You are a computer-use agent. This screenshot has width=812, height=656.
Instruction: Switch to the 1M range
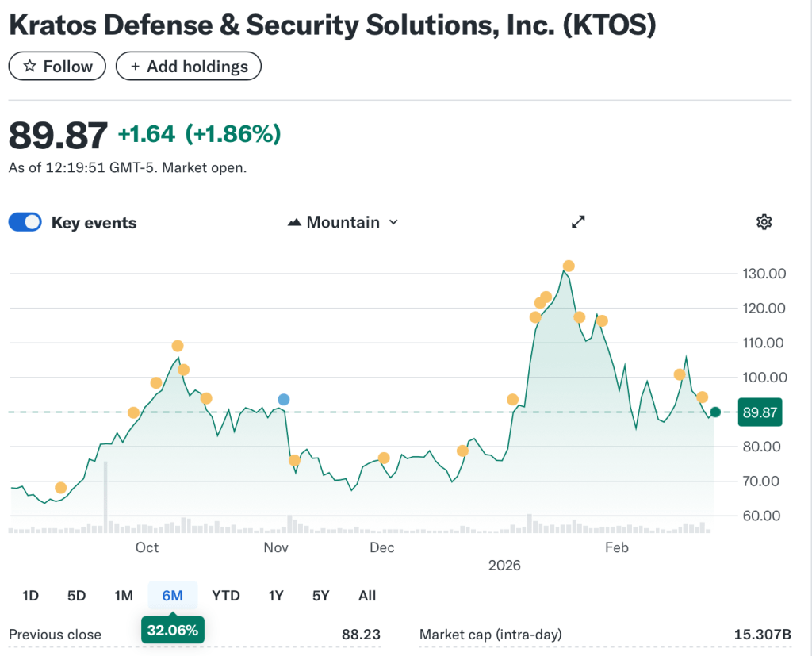(123, 596)
